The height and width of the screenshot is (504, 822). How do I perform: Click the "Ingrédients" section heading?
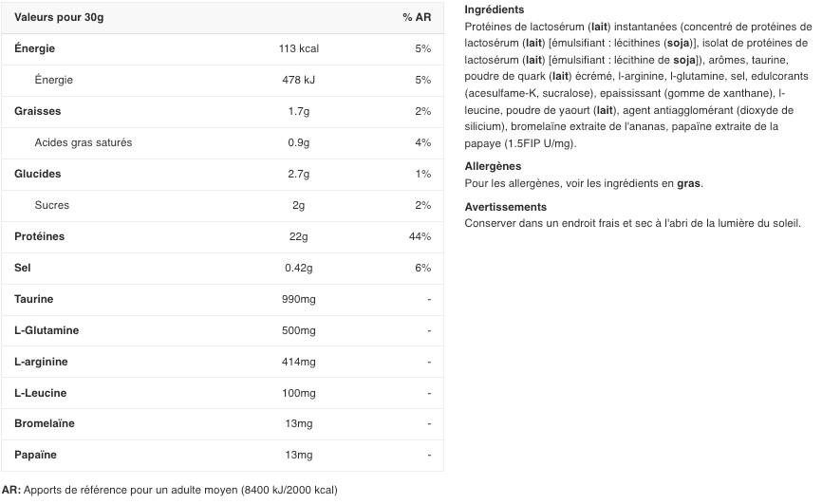tap(494, 9)
